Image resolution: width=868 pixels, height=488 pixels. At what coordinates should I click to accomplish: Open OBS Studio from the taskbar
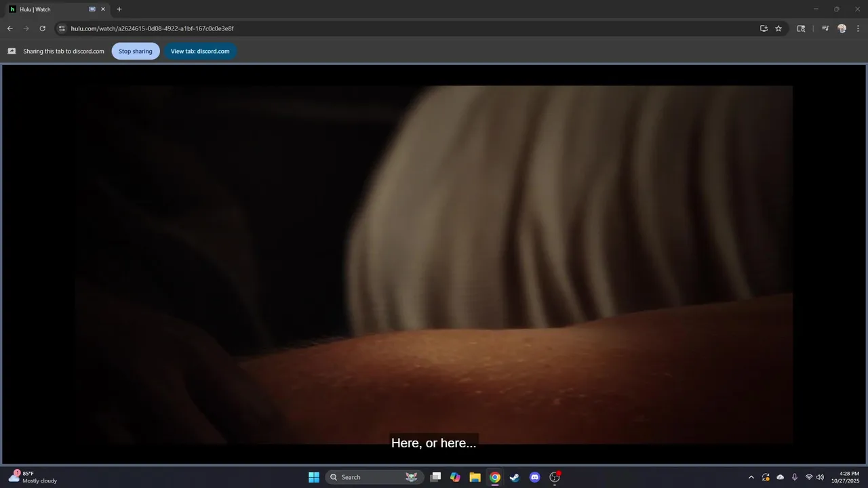coord(555,477)
